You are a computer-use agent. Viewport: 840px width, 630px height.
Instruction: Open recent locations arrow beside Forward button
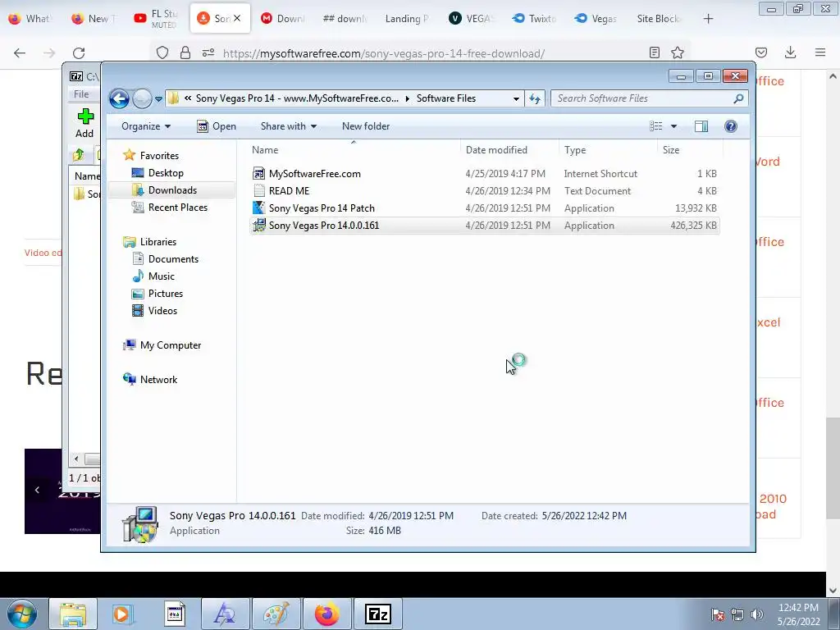[158, 99]
